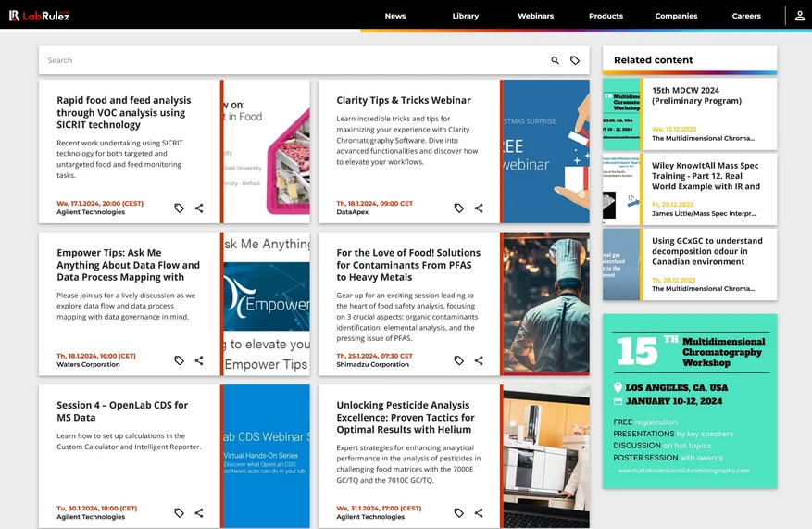Click the Related content heading
This screenshot has width=812, height=529.
[x=653, y=60]
